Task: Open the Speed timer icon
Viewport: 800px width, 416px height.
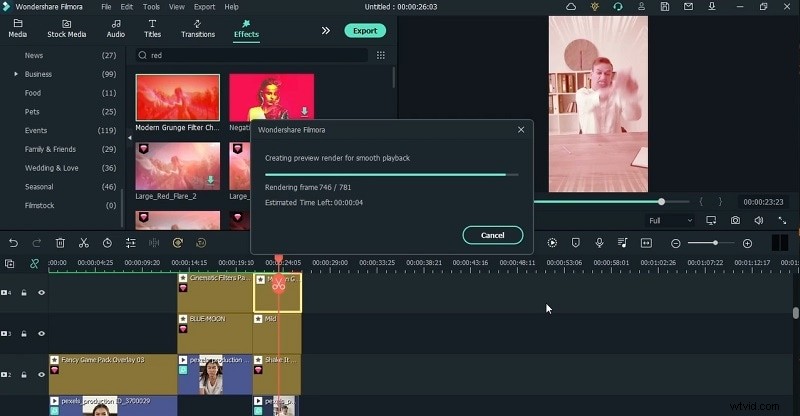Action: pos(107,243)
